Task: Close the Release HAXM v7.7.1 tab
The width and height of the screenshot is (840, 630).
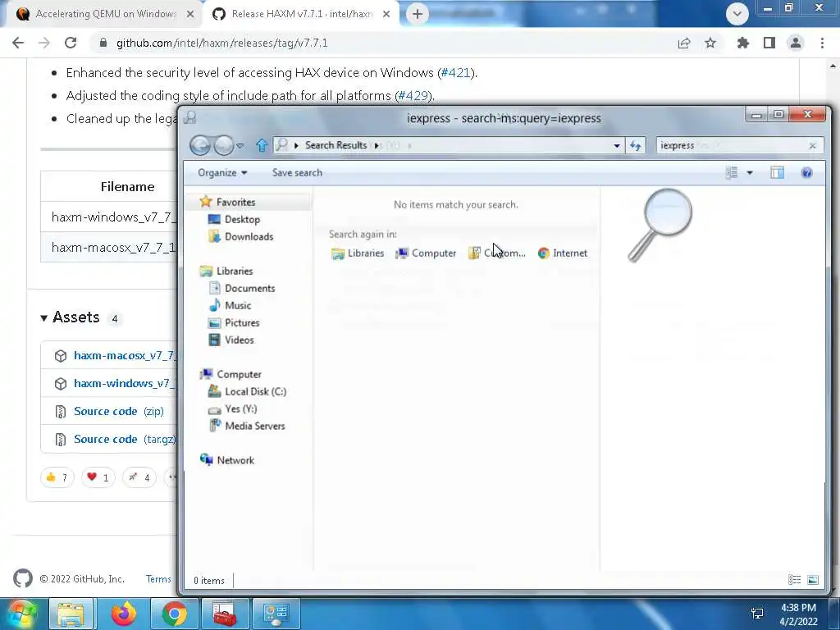Action: [386, 14]
